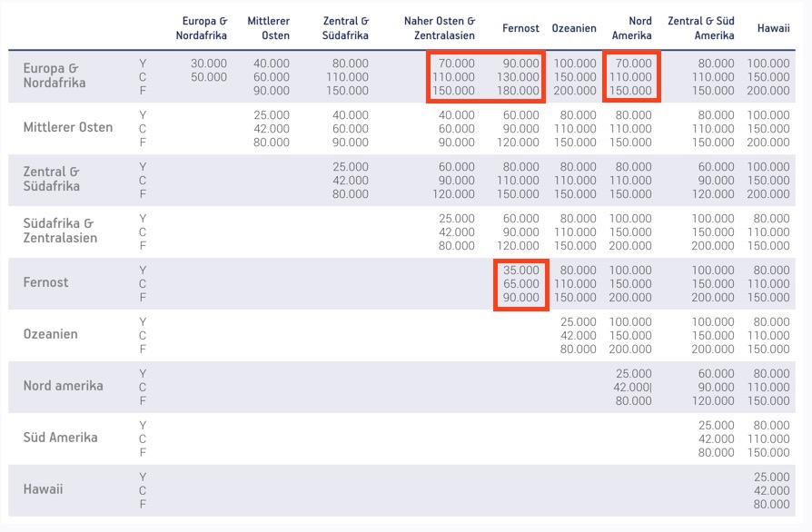Click the 30.000 value in the first row
The height and width of the screenshot is (532, 812).
pos(209,64)
